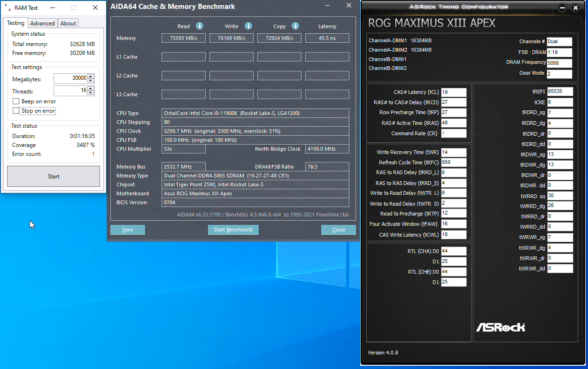The image size is (588, 369).
Task: Decrease Megabytes with the down spinner arrow
Action: point(91,81)
